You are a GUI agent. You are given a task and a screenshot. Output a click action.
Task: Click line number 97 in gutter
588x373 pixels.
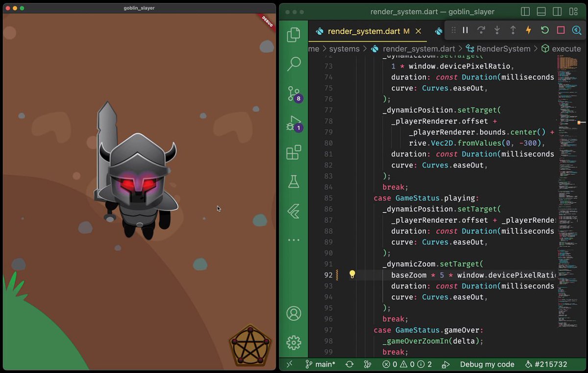(328, 330)
